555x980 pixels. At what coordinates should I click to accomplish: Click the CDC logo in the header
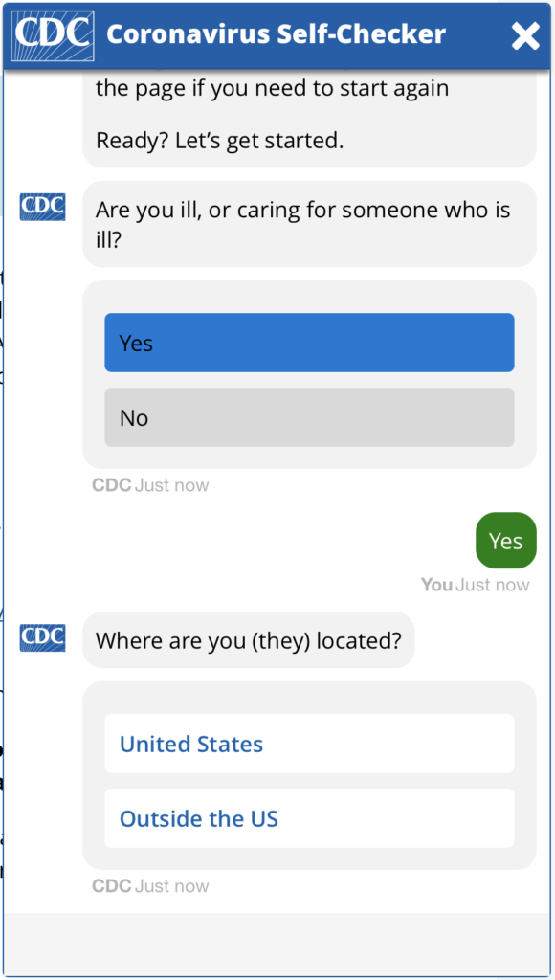54,35
